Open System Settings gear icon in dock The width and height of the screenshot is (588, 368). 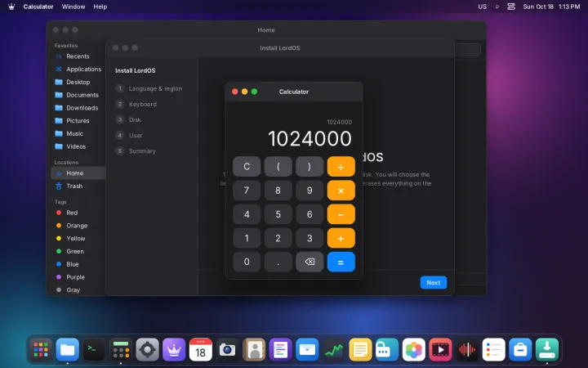click(147, 350)
